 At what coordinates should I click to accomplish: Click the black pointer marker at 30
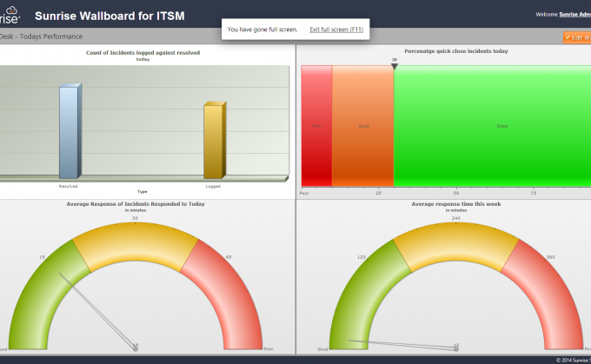pyautogui.click(x=395, y=66)
